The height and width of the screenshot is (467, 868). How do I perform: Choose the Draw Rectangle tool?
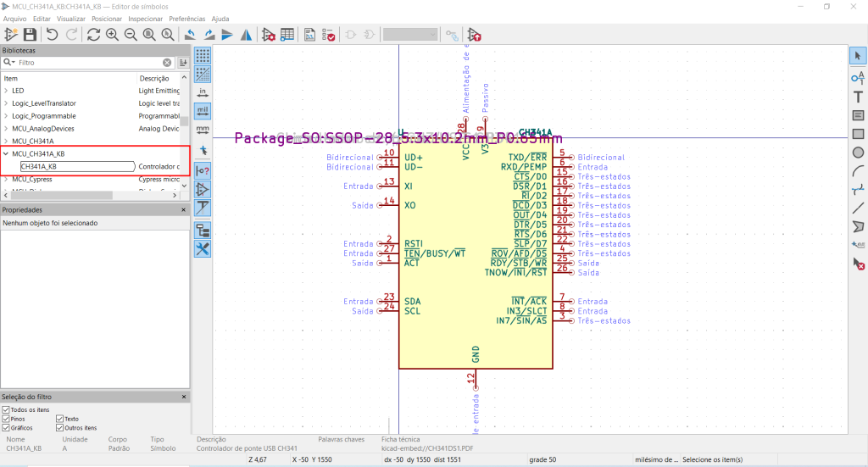coord(858,134)
